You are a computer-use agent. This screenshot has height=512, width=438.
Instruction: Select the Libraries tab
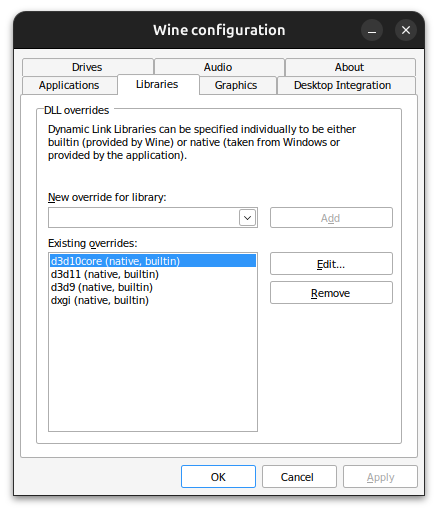tap(157, 84)
